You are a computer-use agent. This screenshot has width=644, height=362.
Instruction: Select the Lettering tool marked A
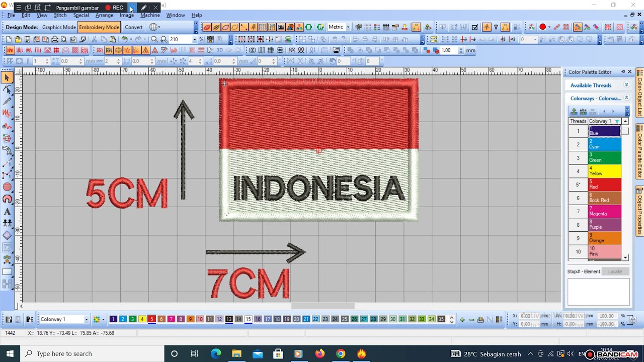click(7, 211)
